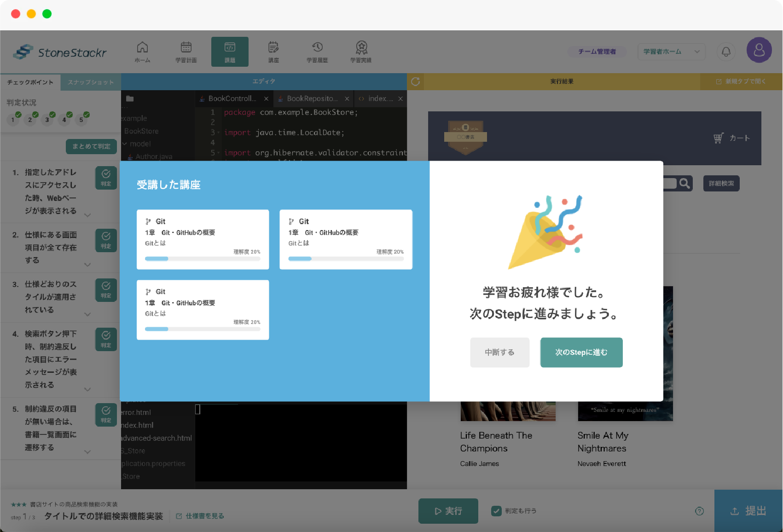Click the search input field in preview
This screenshot has width=783, height=532.
click(670, 183)
